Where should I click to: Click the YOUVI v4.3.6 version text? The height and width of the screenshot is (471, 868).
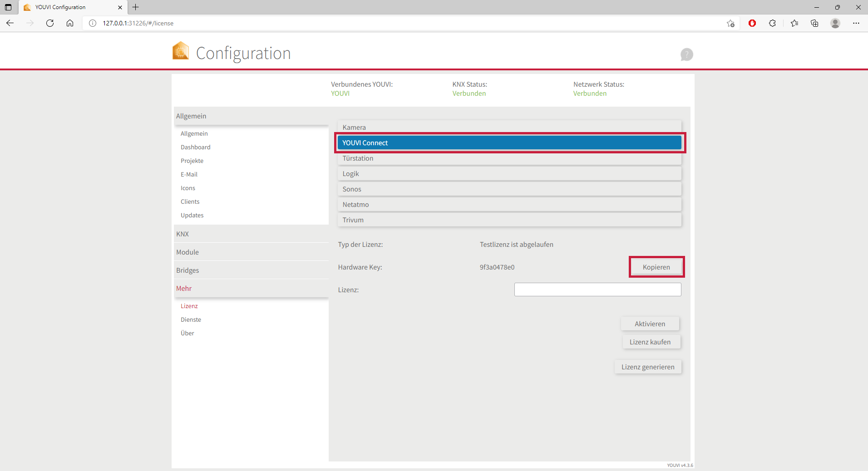(680, 465)
